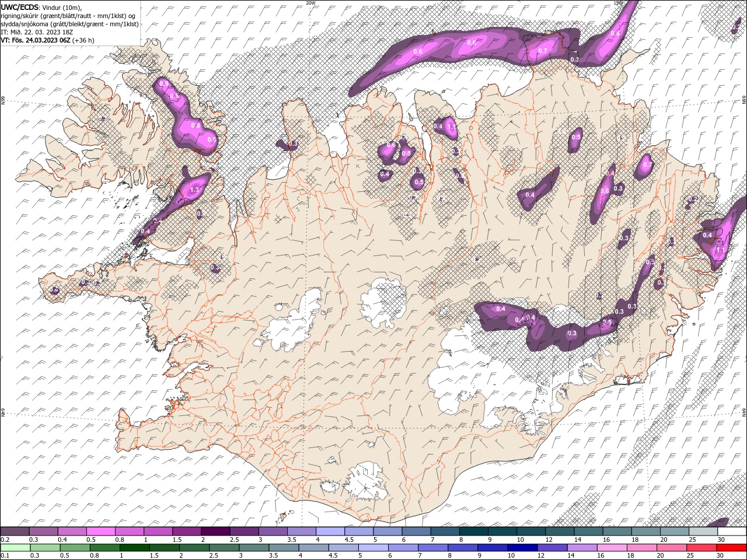747x560 pixels.
Task: Select the deep blue rain swatch labeled 10
Action: pos(522,548)
